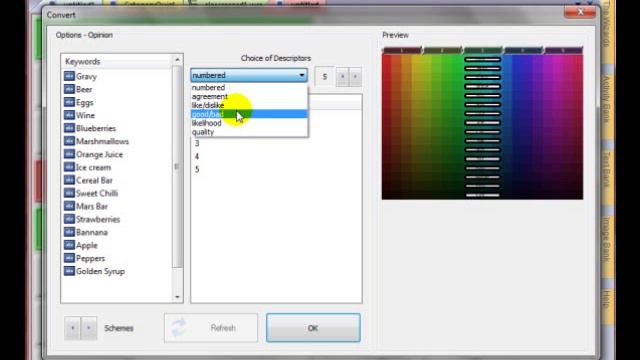Viewport: 640px width, 360px height.
Task: Click the icon beside Marshmallows keyword
Action: click(69, 141)
